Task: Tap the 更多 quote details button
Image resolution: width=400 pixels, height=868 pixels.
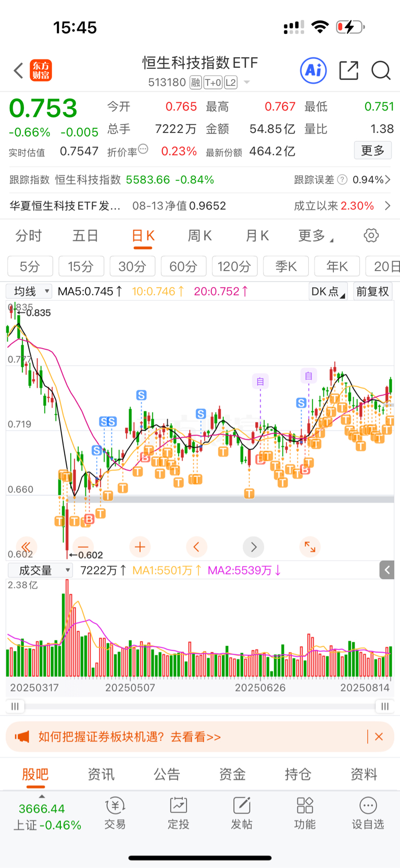Action: coord(373,151)
